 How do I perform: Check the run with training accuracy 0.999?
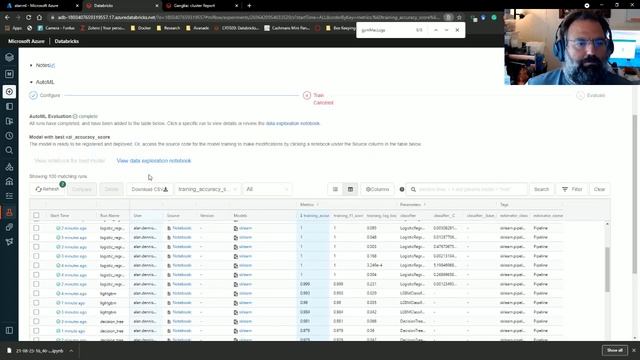point(36,284)
